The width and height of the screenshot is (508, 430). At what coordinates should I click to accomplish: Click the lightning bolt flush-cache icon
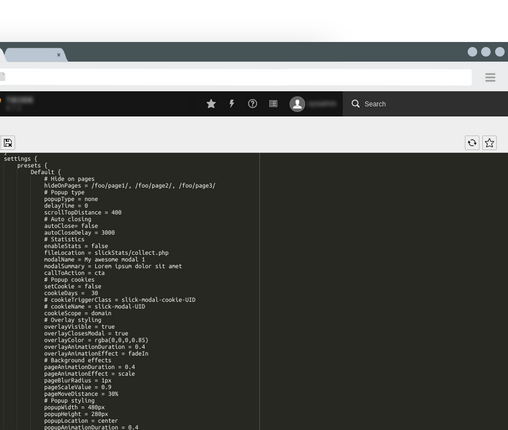[x=232, y=104]
